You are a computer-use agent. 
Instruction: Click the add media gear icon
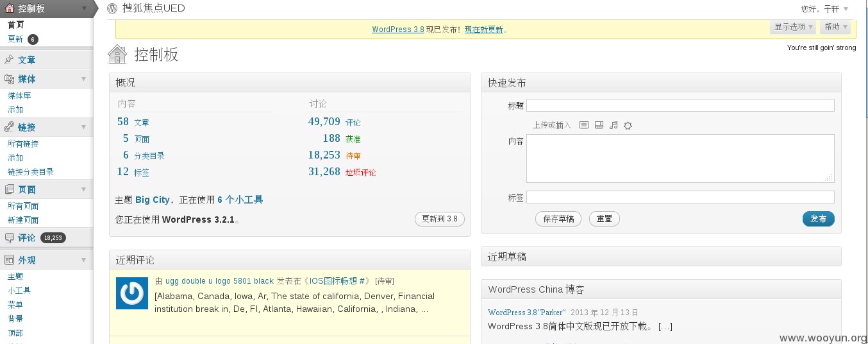628,125
